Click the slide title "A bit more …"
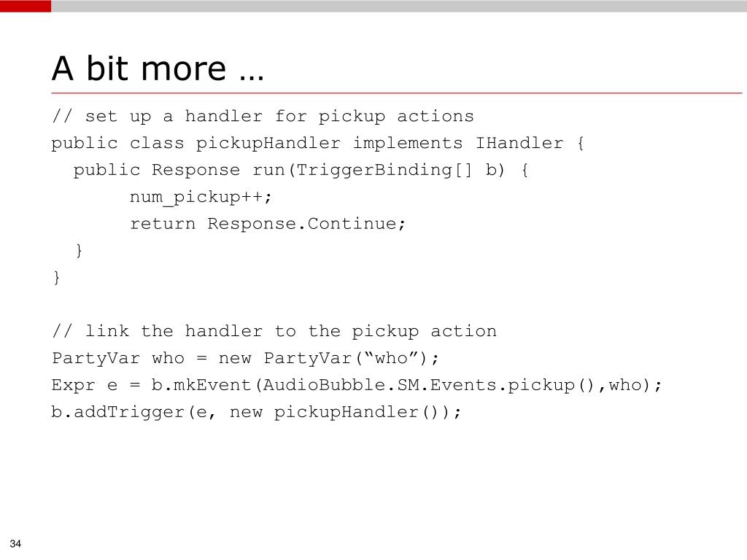This screenshot has width=747, height=560. click(x=158, y=69)
